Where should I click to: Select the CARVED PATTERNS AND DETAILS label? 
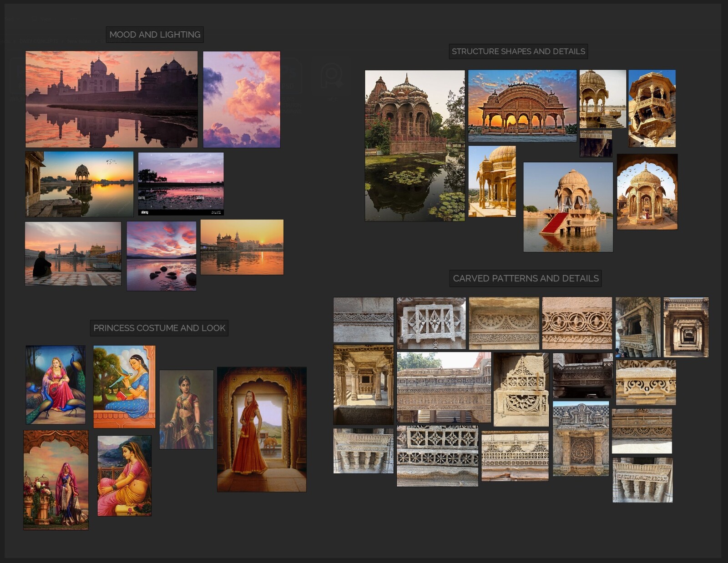[526, 278]
